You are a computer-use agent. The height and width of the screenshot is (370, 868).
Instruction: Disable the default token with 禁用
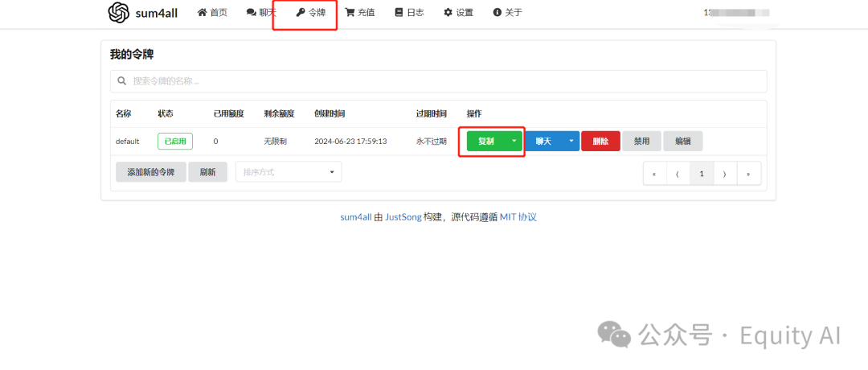(641, 142)
